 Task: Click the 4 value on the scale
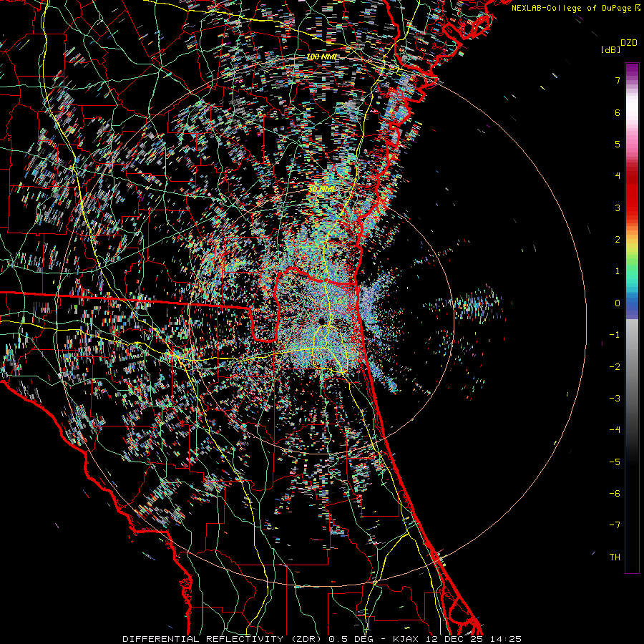click(618, 176)
